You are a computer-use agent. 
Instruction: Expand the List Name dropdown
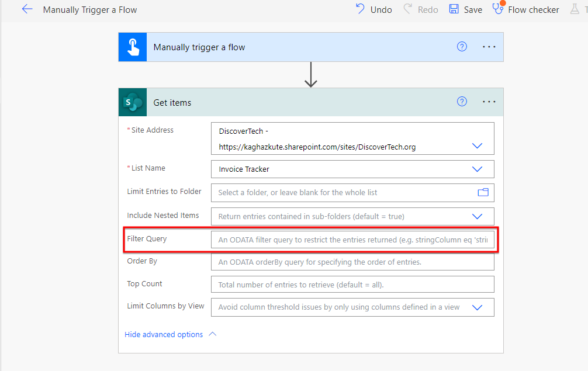(477, 169)
